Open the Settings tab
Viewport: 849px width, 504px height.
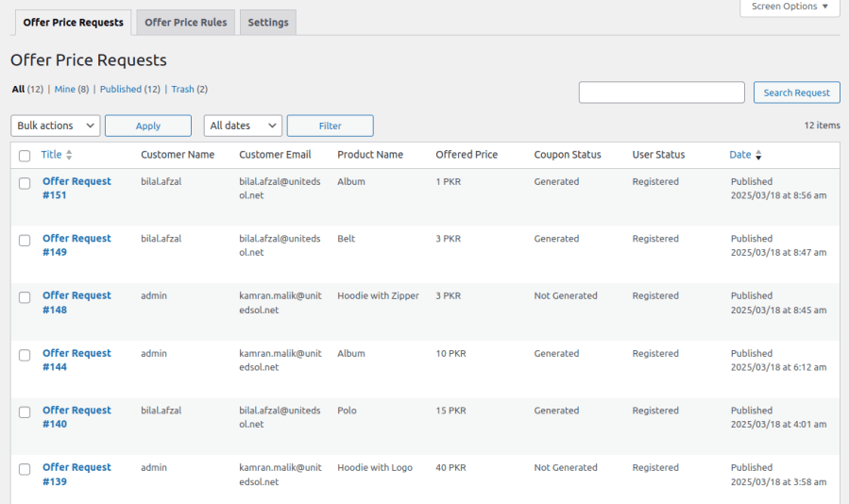click(268, 23)
